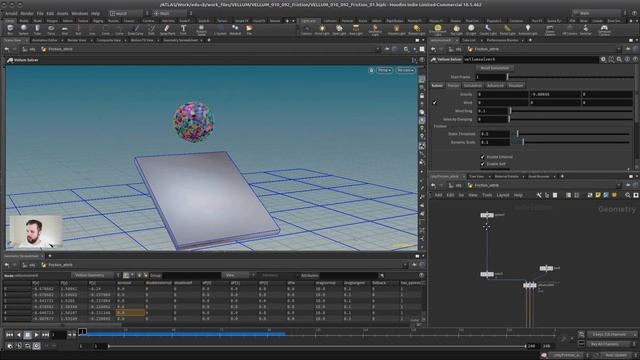
Task: Select the Draw Curve shelf tool
Action: click(x=136, y=29)
